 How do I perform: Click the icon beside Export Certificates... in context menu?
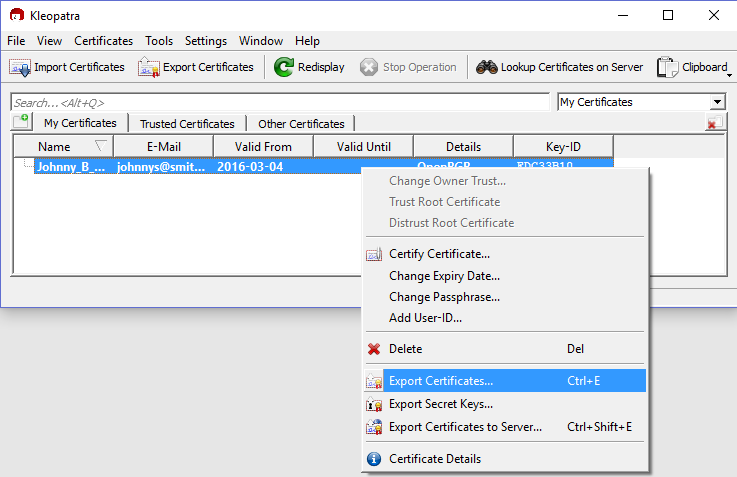click(x=374, y=381)
